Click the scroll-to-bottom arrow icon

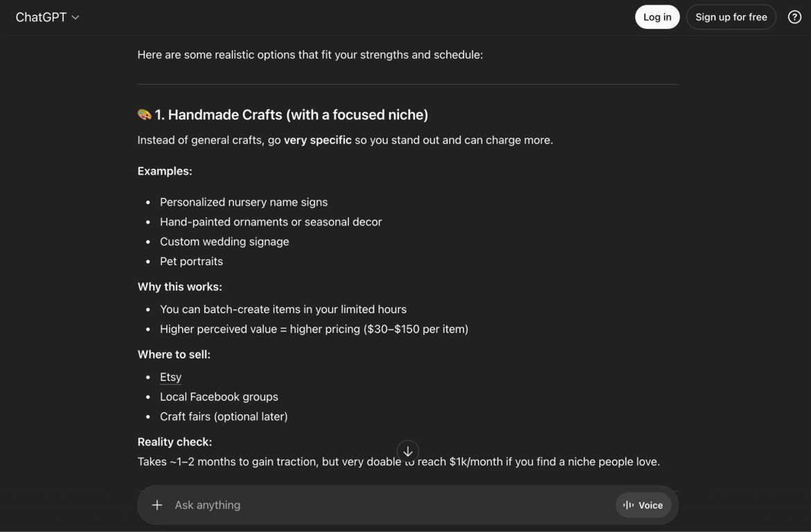(408, 452)
